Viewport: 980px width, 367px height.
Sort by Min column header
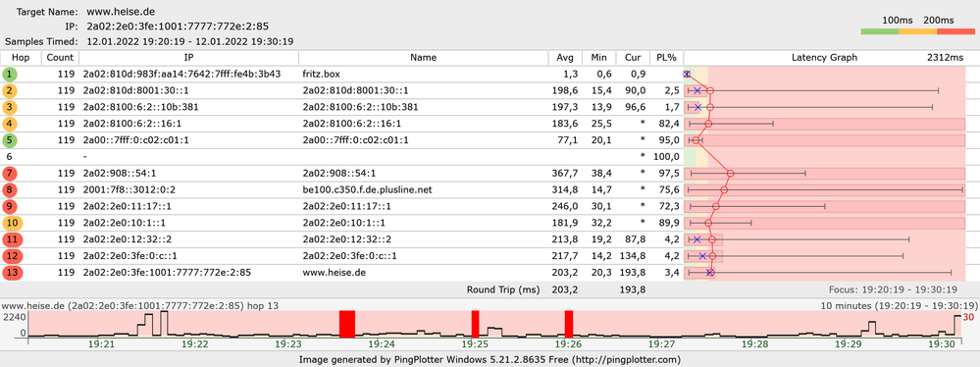(598, 58)
